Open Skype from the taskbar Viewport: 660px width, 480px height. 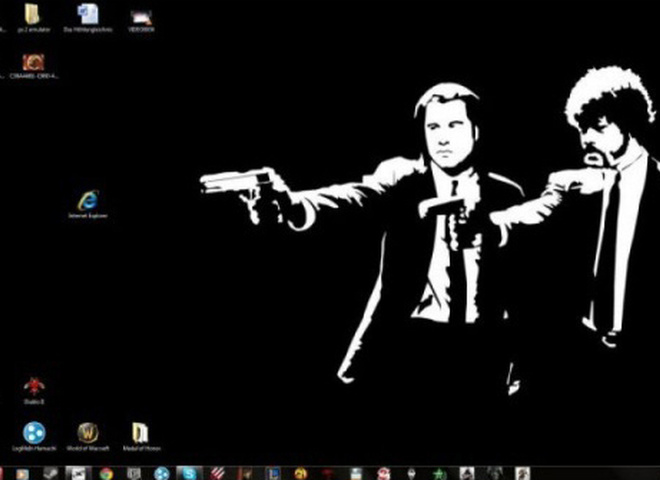189,473
